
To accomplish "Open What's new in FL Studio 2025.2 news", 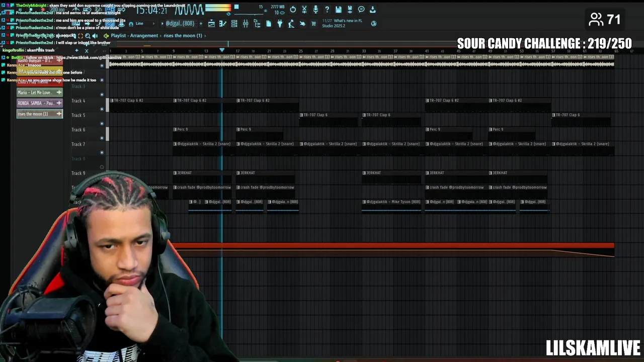I will pyautogui.click(x=342, y=23).
